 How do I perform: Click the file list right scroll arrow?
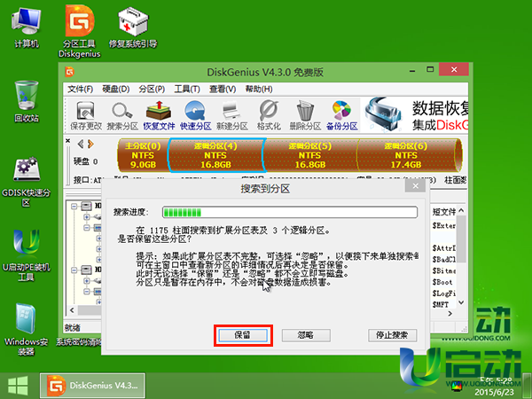pos(450,314)
